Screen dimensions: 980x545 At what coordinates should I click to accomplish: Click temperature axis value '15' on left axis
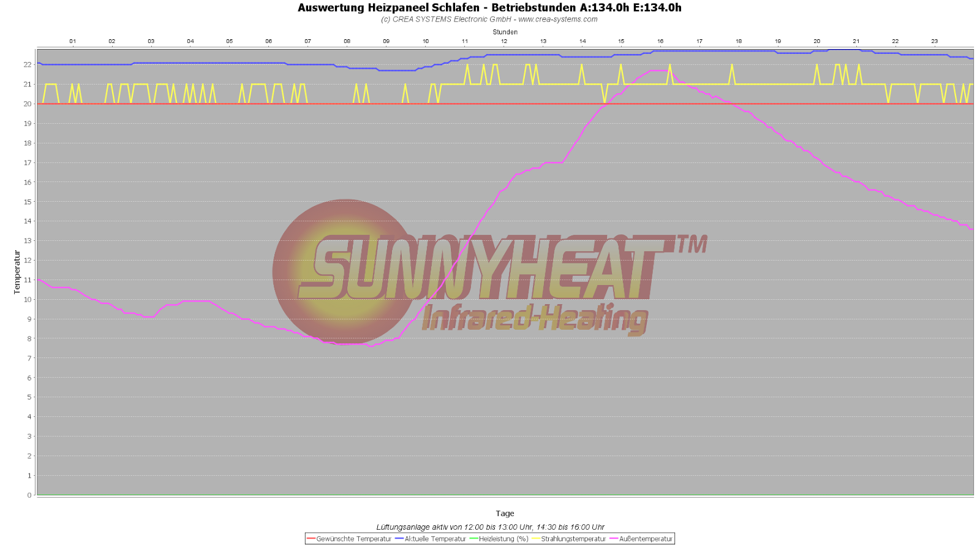point(28,202)
